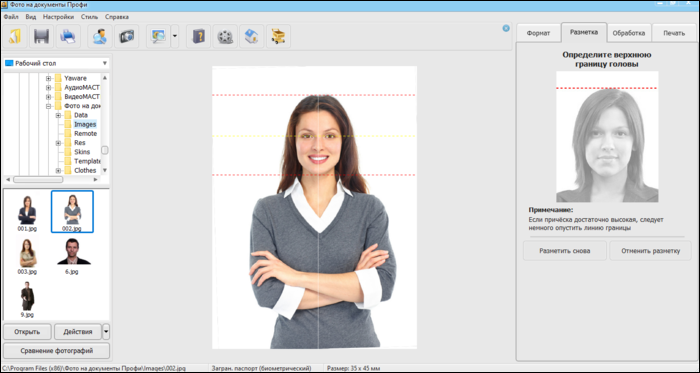Select the Remote folder in tree
Image resolution: width=700 pixels, height=373 pixels.
(x=85, y=133)
